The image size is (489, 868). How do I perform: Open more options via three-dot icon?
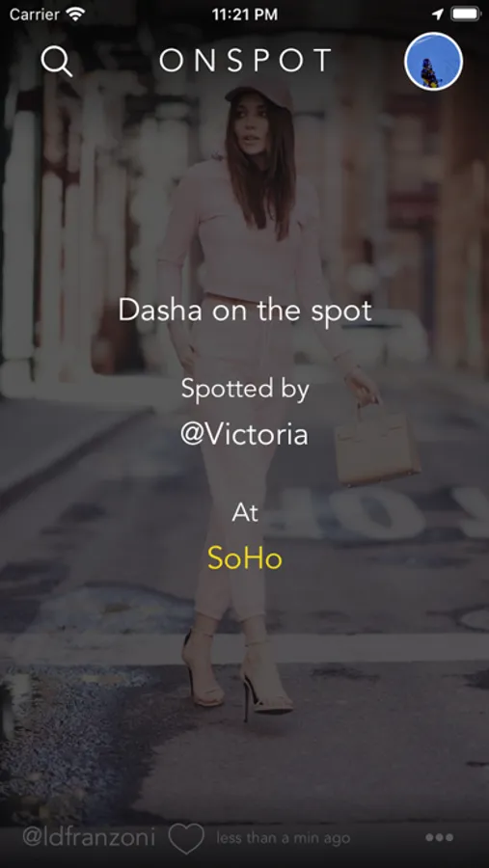[x=439, y=837]
